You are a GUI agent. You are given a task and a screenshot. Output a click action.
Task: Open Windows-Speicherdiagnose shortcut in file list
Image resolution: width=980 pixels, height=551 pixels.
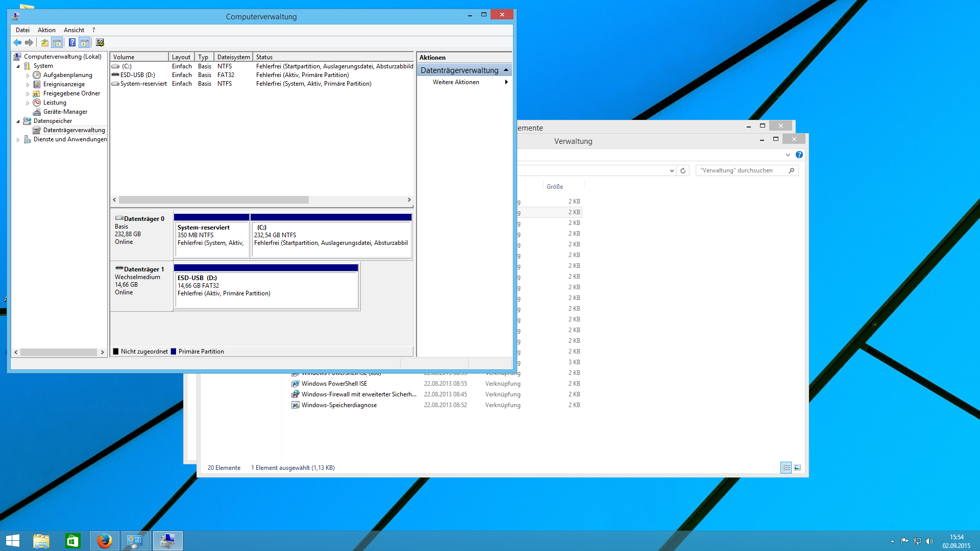tap(339, 405)
